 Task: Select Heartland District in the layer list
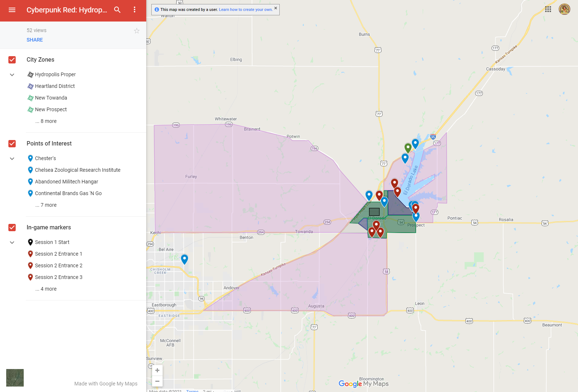click(x=55, y=86)
